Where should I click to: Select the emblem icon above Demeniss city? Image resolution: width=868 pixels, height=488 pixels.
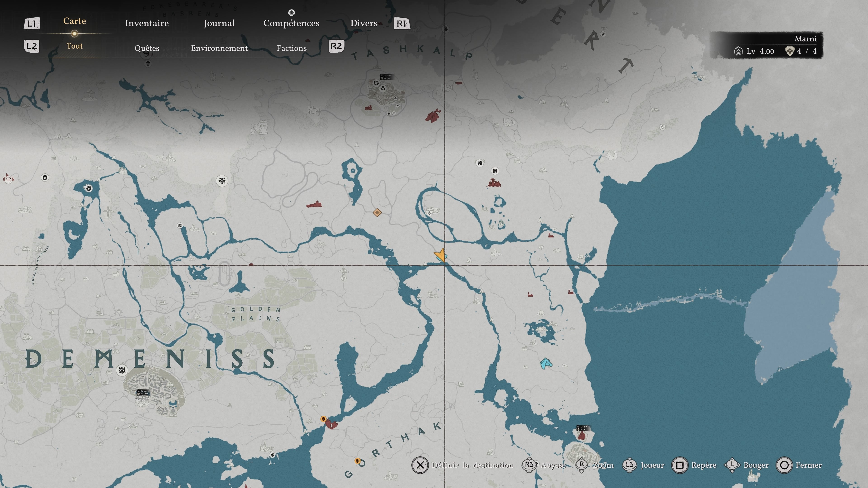tap(122, 371)
